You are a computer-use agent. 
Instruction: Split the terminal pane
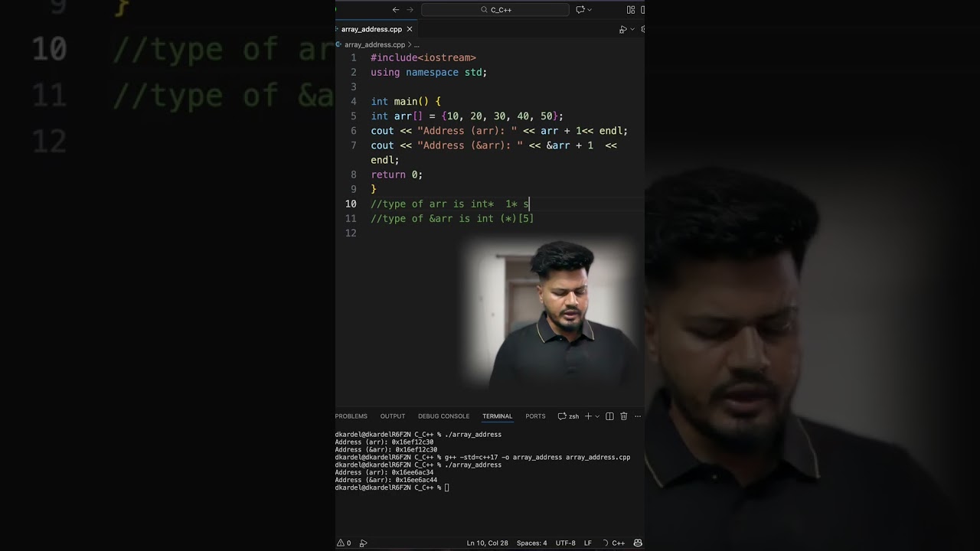(x=609, y=416)
